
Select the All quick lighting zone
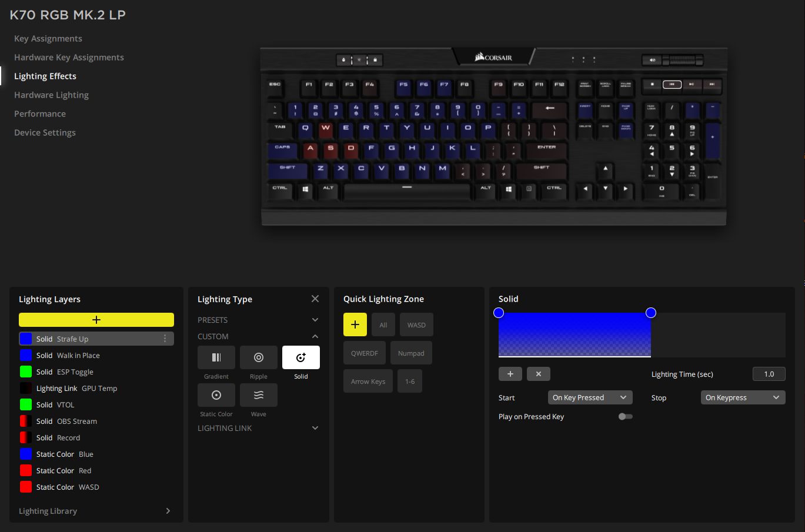(x=383, y=324)
